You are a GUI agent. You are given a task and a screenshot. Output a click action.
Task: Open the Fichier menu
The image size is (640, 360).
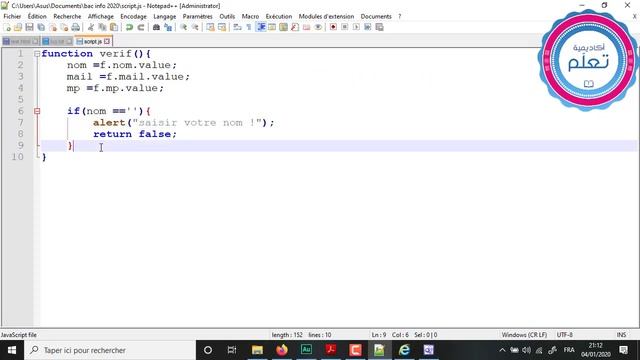coord(12,16)
